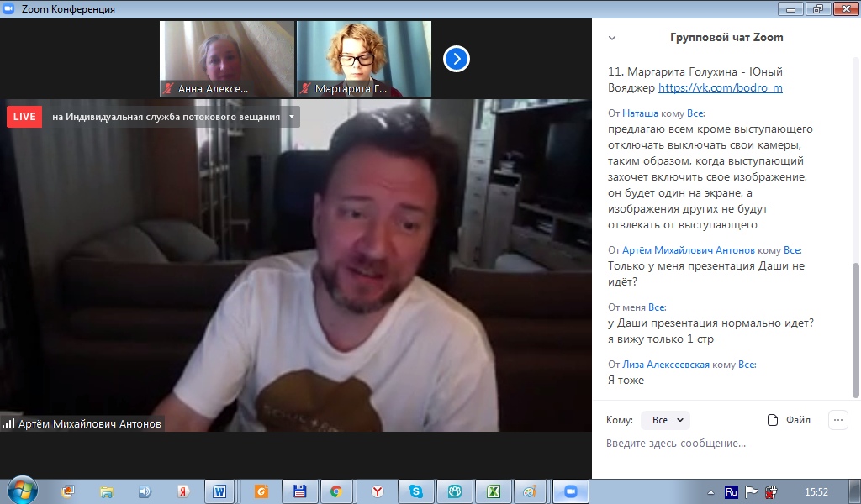Open Yandex Browser from taskbar

tap(378, 491)
